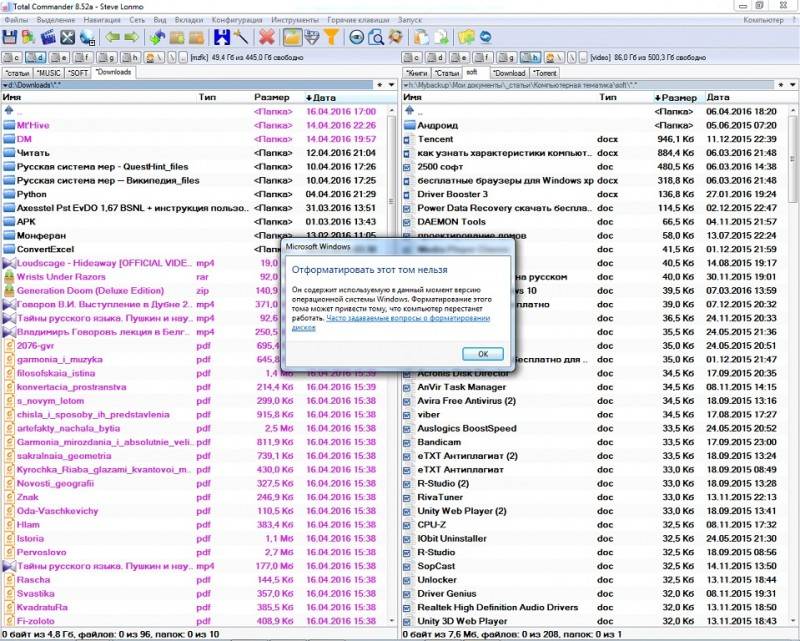Switch to the *Torrent tab in right panel
Screen dimensions: 800x641
(545, 73)
